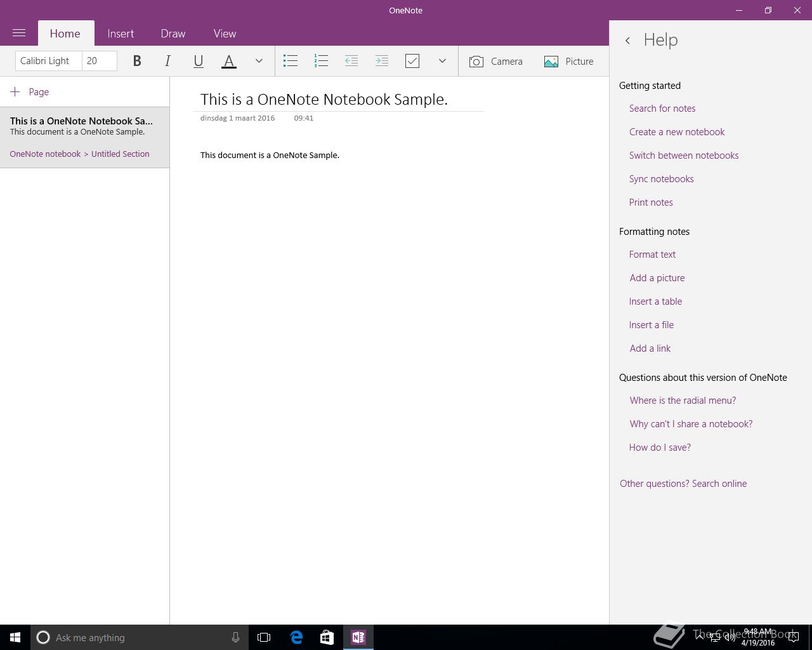Click the note body text paragraph
Viewport: 812px width, 650px height.
(270, 155)
